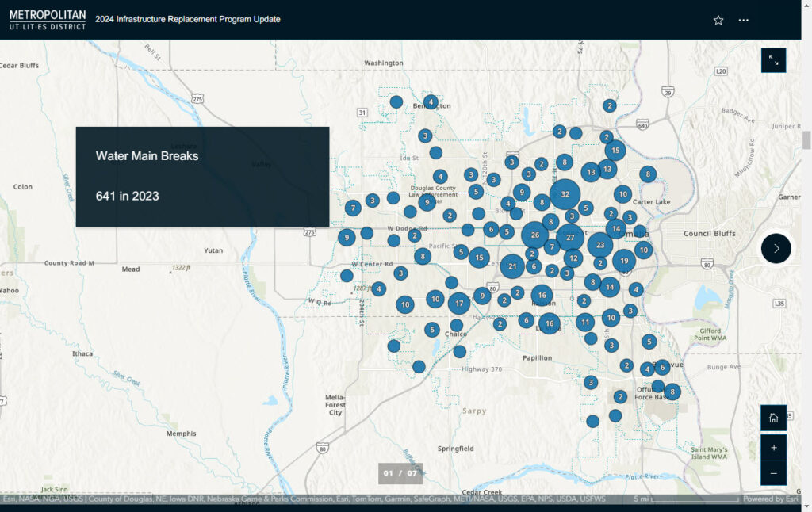Click the W Center Rd label
812x512 pixels.
pos(372,264)
